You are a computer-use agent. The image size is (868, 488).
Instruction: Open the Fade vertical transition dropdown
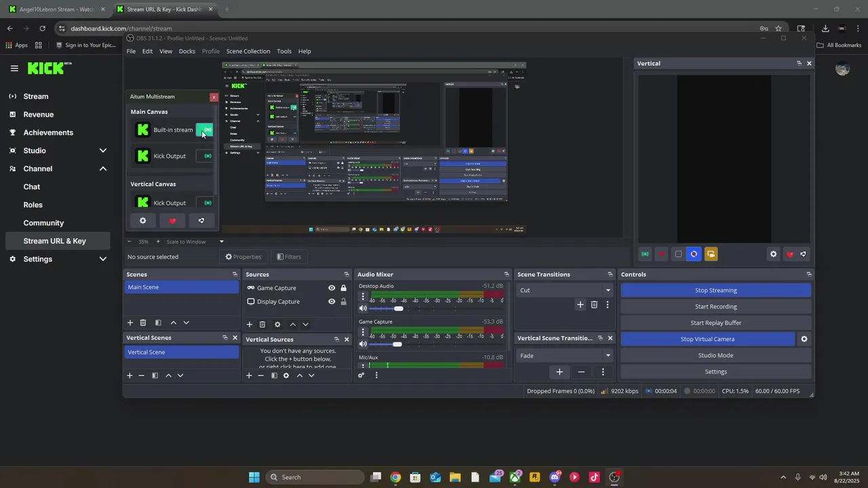pos(564,356)
